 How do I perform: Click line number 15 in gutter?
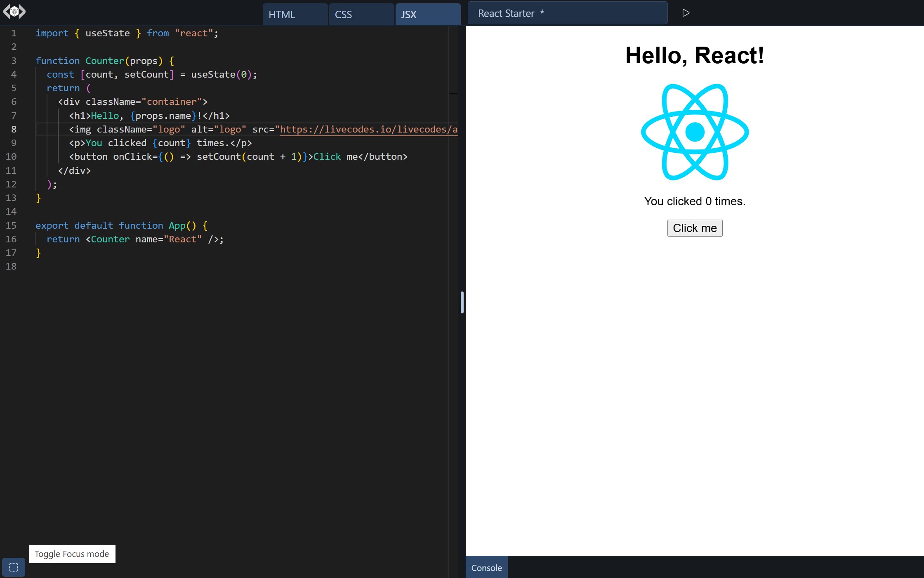(11, 225)
